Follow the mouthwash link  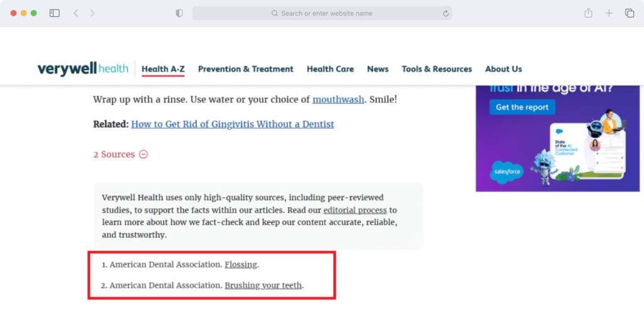click(338, 99)
